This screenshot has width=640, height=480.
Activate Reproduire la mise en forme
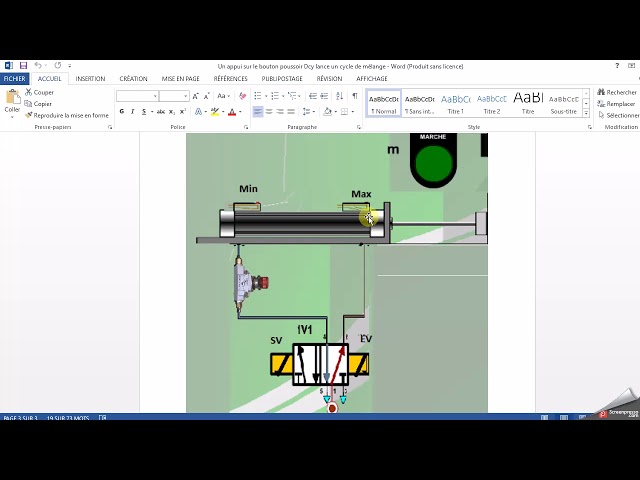click(67, 116)
